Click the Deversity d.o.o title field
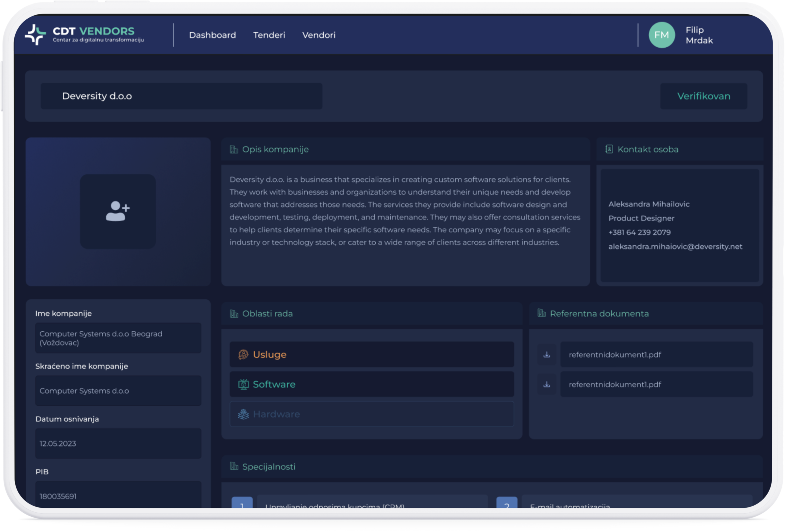 (x=182, y=96)
